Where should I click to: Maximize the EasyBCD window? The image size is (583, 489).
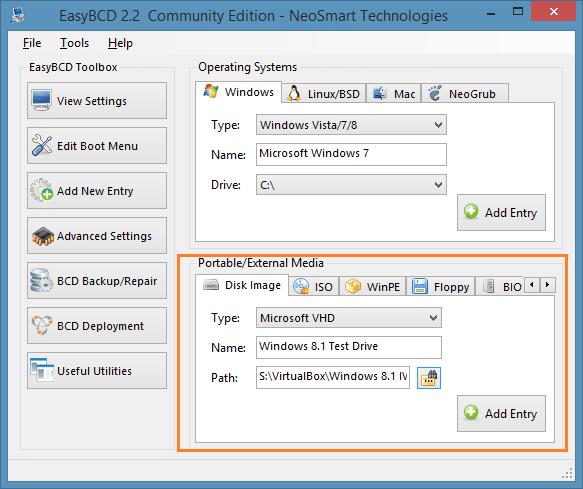pyautogui.click(x=518, y=11)
